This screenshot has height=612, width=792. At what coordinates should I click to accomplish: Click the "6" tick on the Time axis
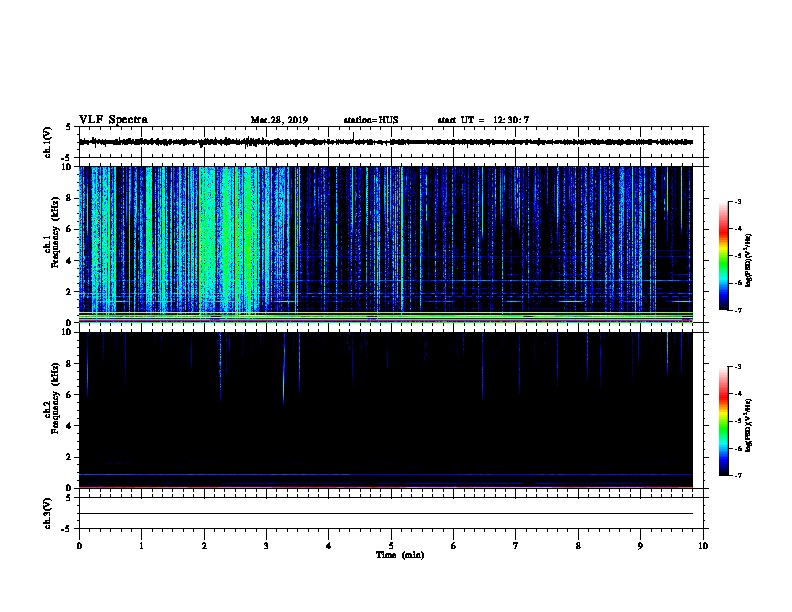tap(454, 545)
